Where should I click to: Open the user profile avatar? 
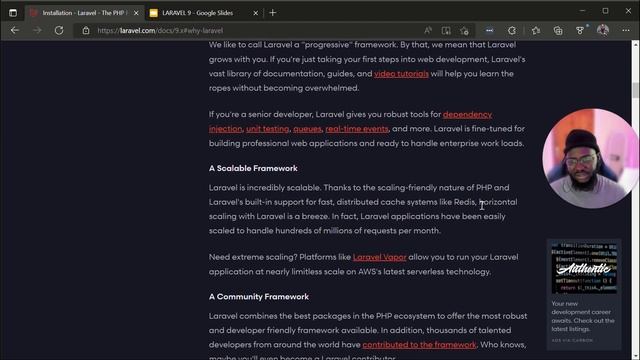tap(603, 30)
